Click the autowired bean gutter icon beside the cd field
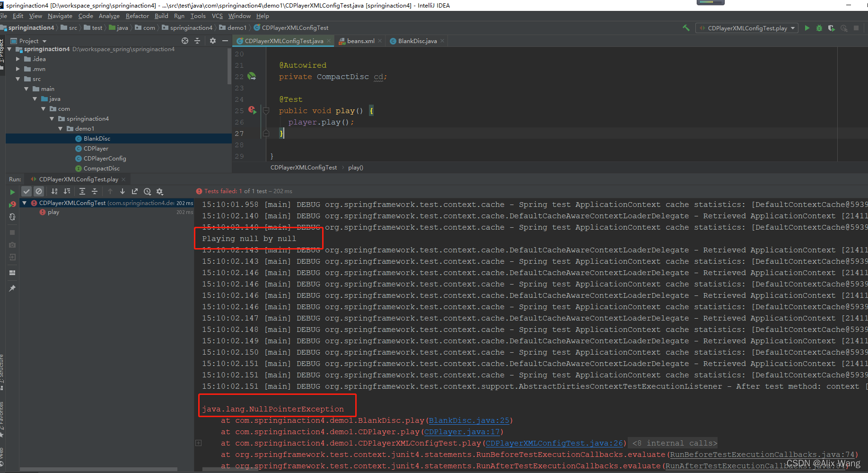 point(252,76)
